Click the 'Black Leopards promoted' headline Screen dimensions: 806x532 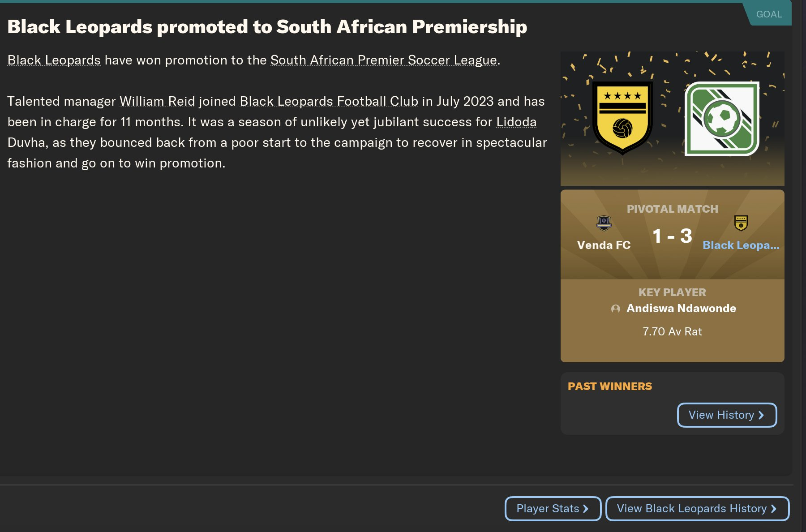pyautogui.click(x=267, y=27)
